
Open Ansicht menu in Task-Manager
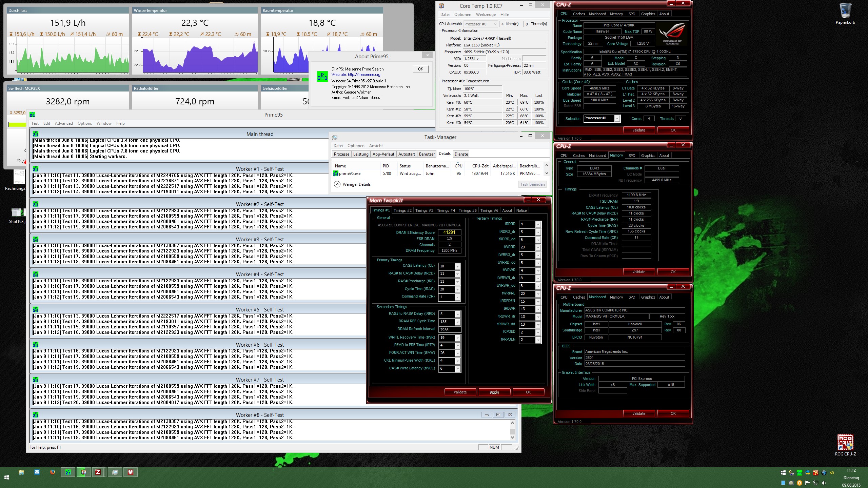[x=376, y=146]
